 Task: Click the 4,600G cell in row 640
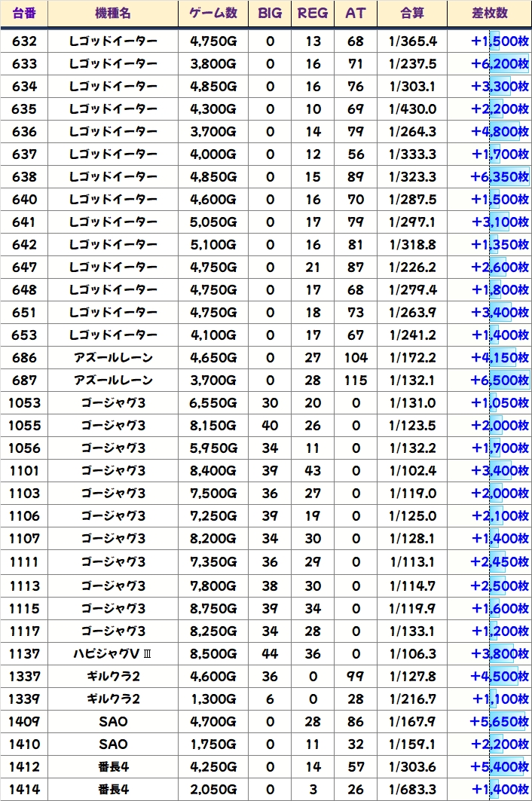213,199
